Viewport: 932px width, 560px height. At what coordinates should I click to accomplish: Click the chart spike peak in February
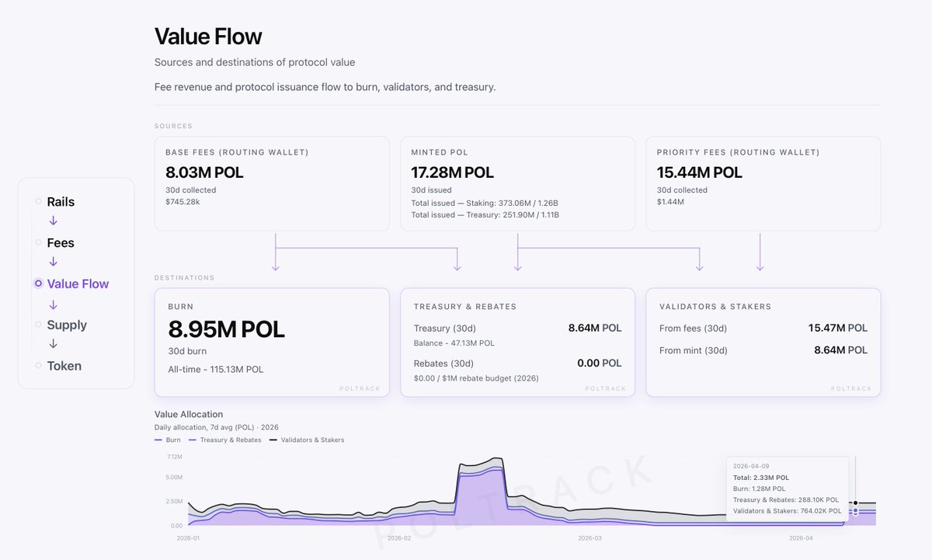coord(499,459)
